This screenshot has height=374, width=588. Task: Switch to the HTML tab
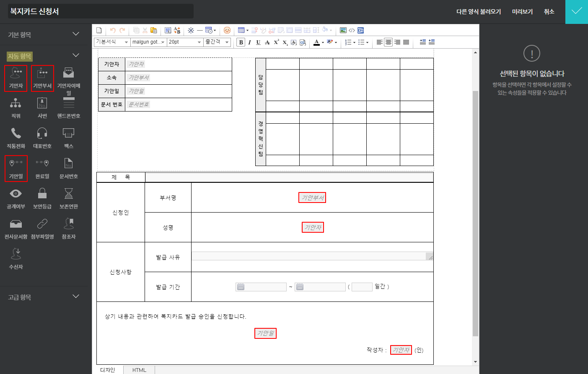(139, 370)
